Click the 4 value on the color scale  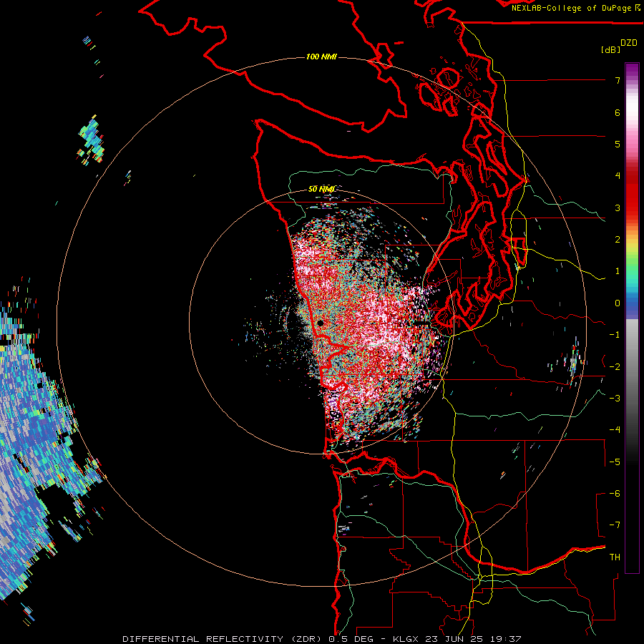[x=618, y=176]
